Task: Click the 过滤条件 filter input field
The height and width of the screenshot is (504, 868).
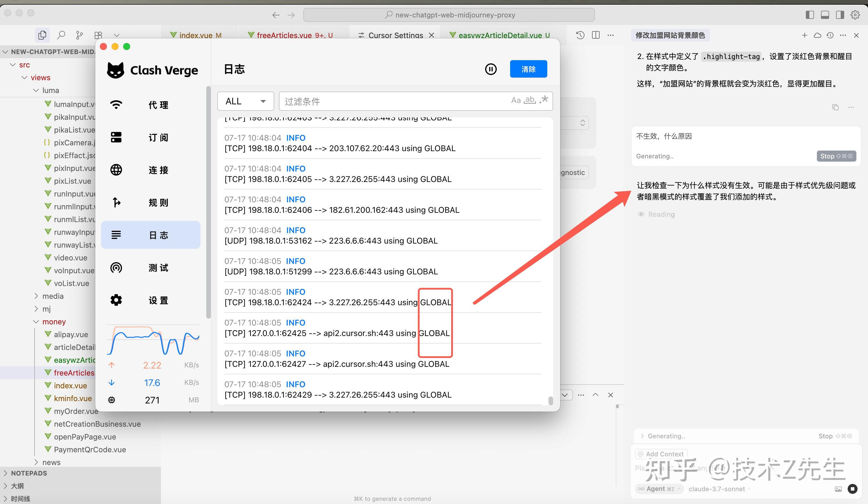Action: (x=379, y=101)
